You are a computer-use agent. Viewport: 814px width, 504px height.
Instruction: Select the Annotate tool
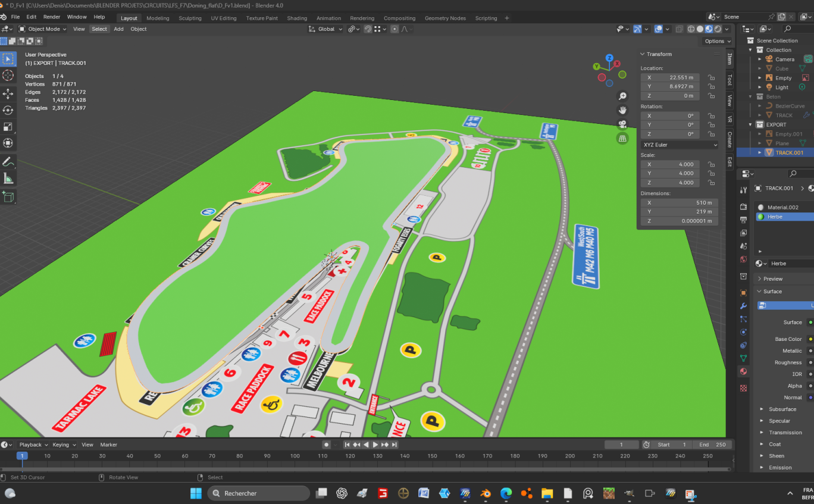point(8,162)
